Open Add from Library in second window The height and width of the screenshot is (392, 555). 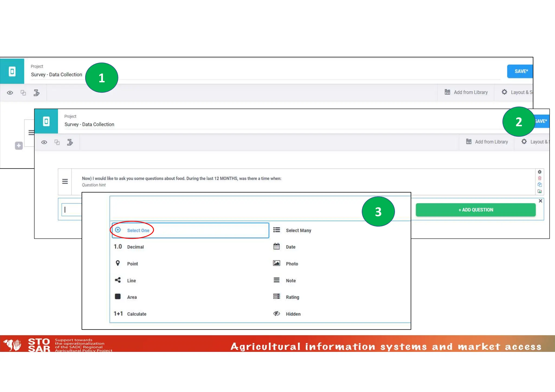(487, 142)
